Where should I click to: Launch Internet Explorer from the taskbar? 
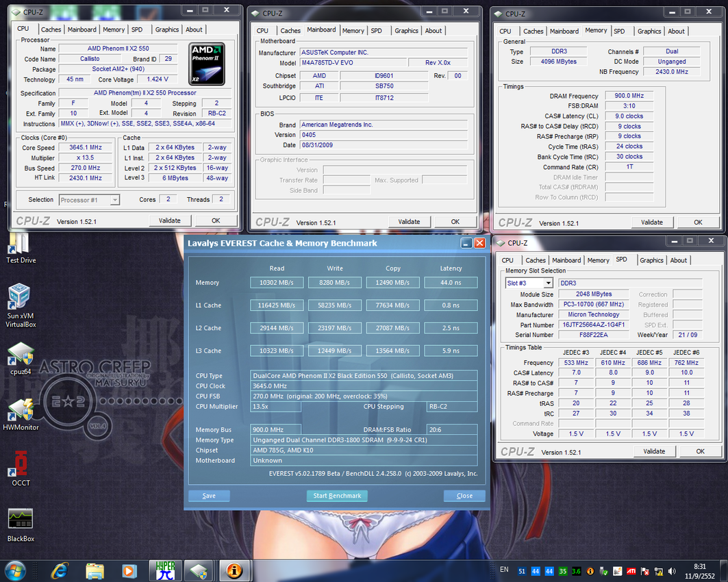60,571
